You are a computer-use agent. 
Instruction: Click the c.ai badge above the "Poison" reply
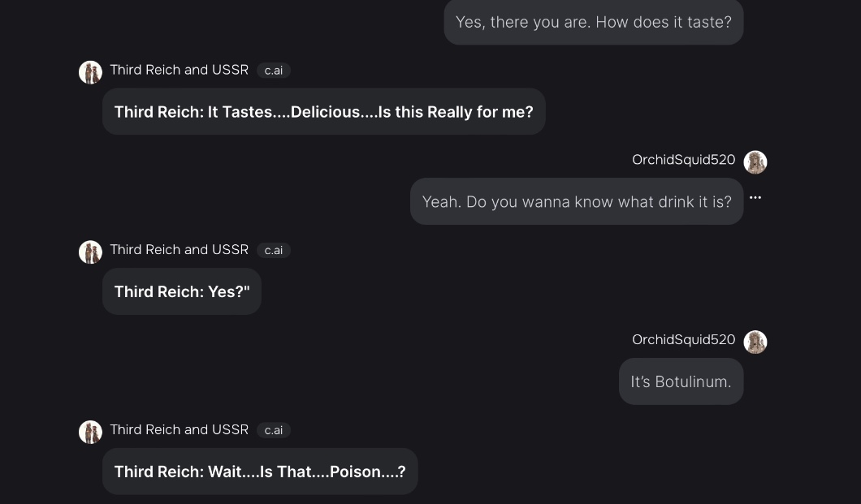(274, 431)
